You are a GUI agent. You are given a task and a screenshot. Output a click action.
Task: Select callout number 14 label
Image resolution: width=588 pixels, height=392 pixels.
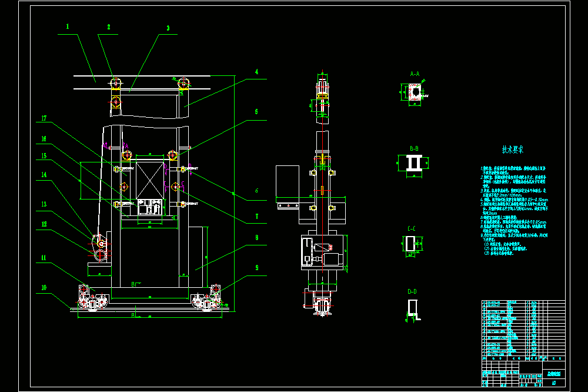(x=44, y=175)
